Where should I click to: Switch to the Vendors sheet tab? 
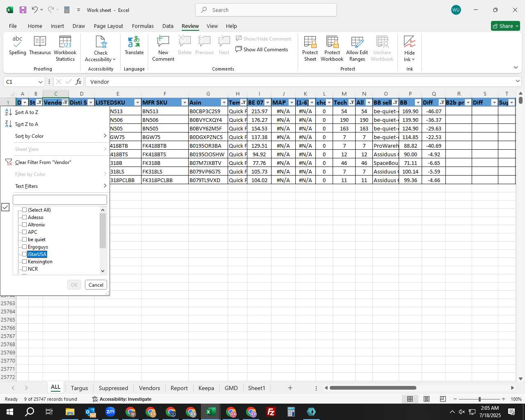149,388
